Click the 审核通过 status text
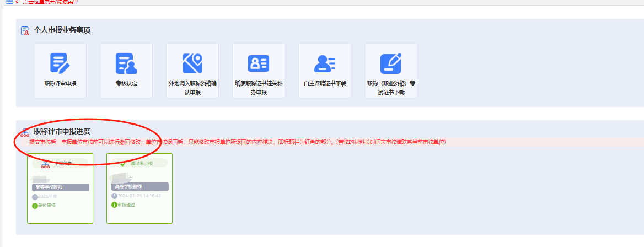Viewport: 644px width, 247px height. click(126, 205)
